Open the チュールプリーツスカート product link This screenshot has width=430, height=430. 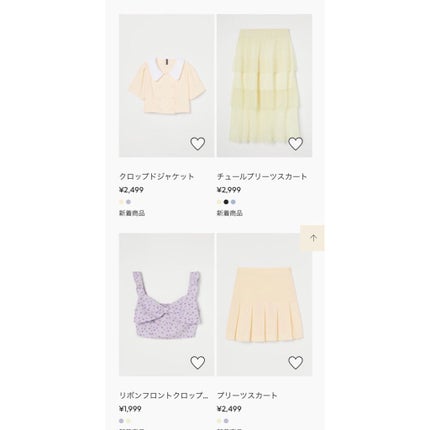[262, 176]
